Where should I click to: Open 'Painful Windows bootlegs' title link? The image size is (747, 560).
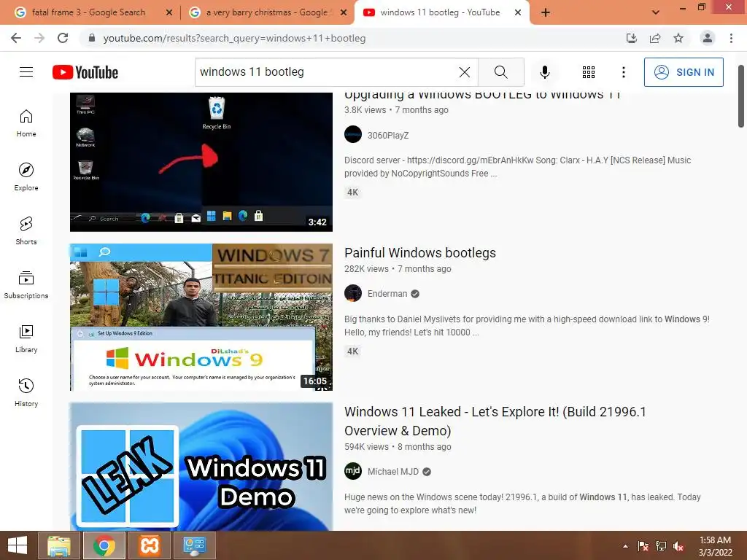[419, 253]
